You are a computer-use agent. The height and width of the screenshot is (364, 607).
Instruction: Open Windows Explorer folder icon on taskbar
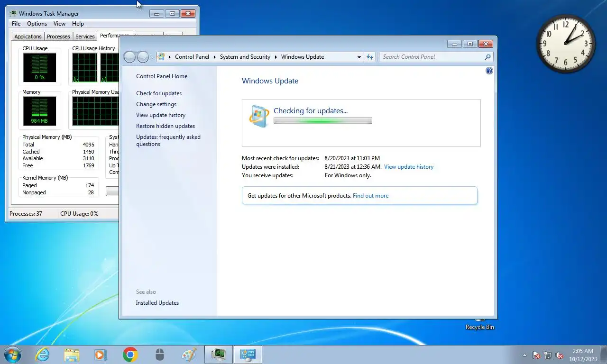72,355
